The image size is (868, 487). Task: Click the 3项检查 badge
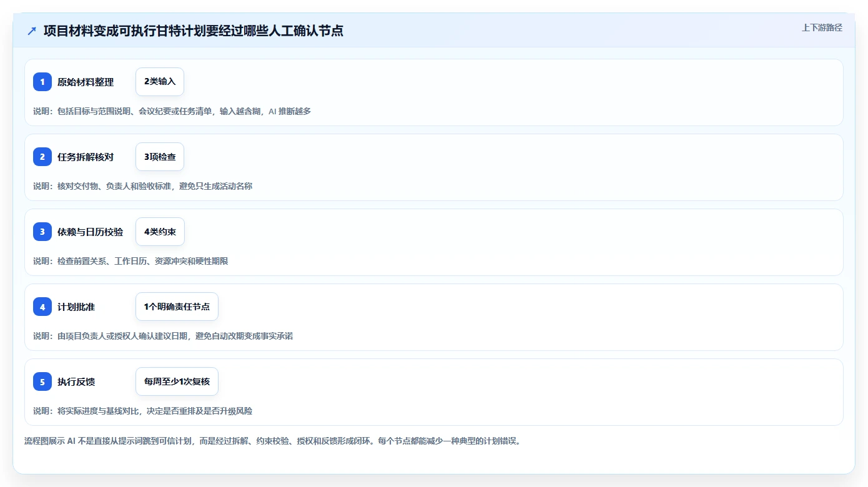point(160,157)
